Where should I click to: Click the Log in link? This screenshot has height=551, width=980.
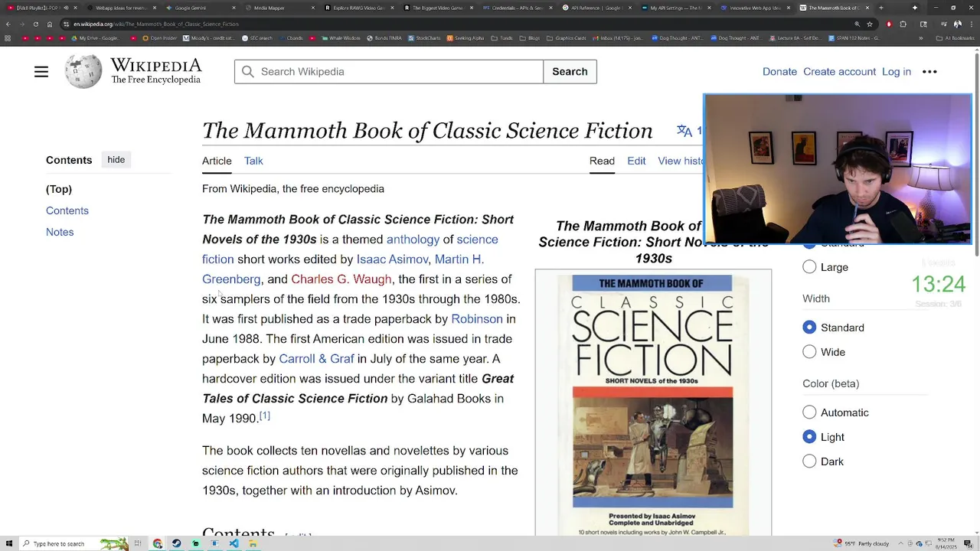(897, 72)
